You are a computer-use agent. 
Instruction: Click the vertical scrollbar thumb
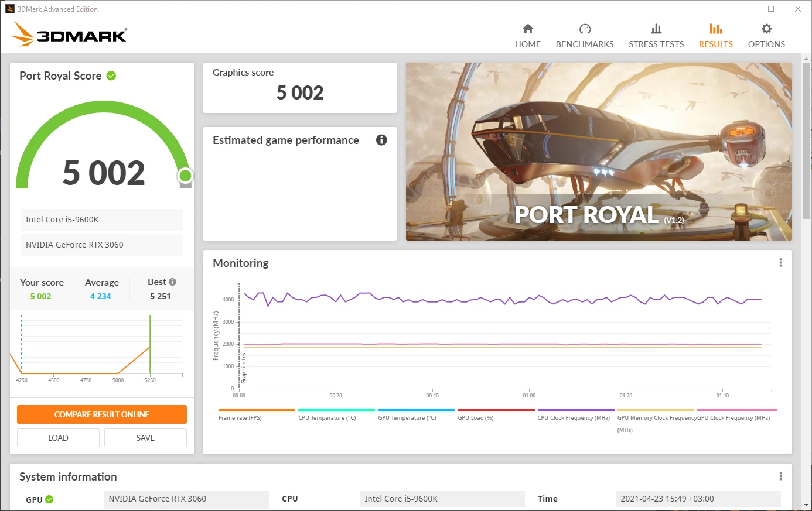coord(807,140)
